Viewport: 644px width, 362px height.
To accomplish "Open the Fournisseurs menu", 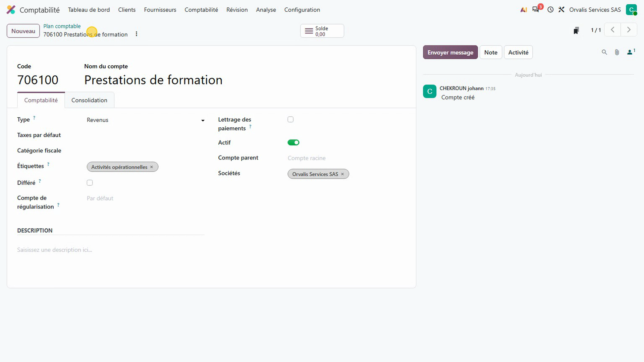I will pos(160,10).
